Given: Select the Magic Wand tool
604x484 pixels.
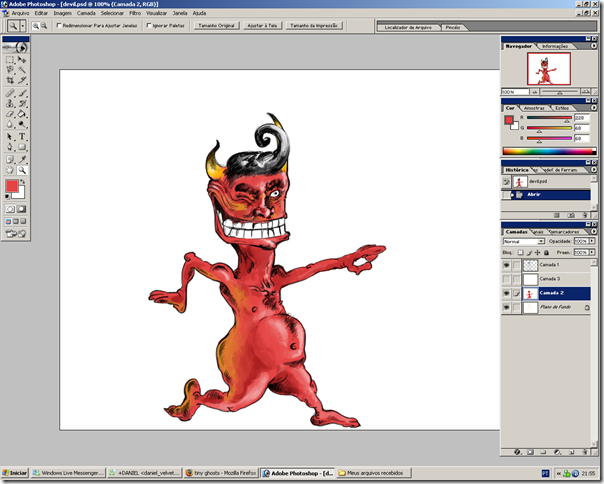Looking at the screenshot, I should tap(22, 70).
